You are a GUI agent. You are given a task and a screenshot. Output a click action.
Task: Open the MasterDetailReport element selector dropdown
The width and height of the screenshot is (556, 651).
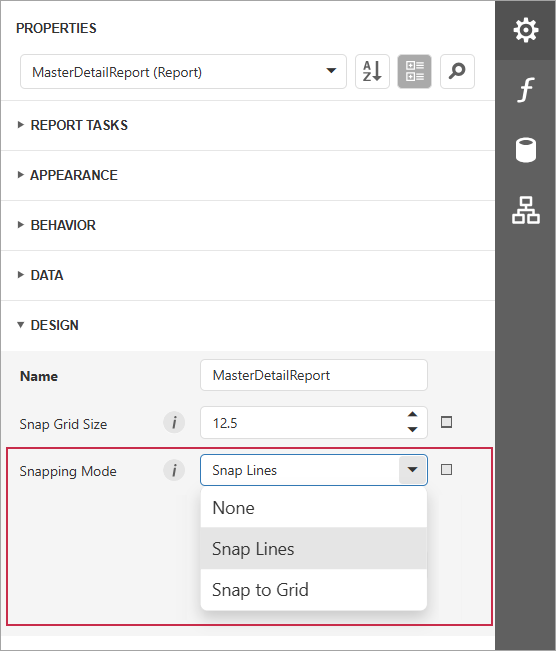183,71
